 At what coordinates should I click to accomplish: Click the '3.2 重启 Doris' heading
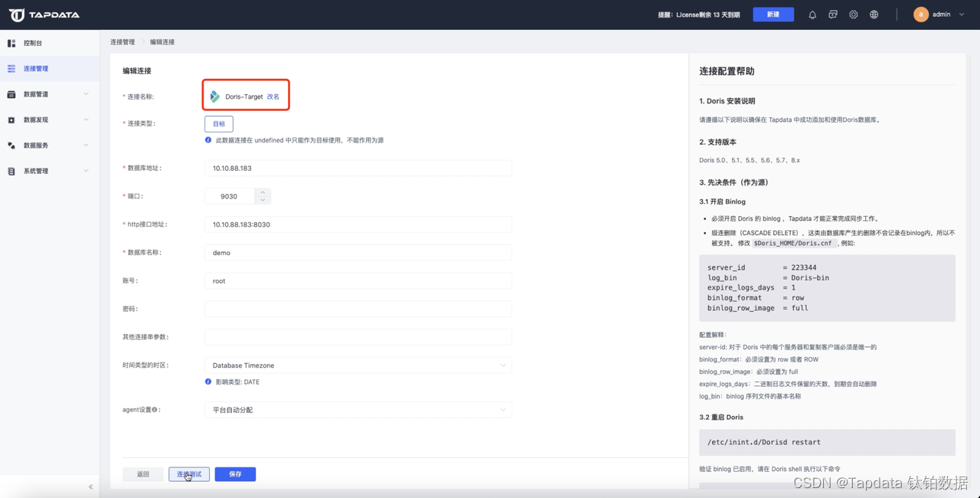pos(721,417)
